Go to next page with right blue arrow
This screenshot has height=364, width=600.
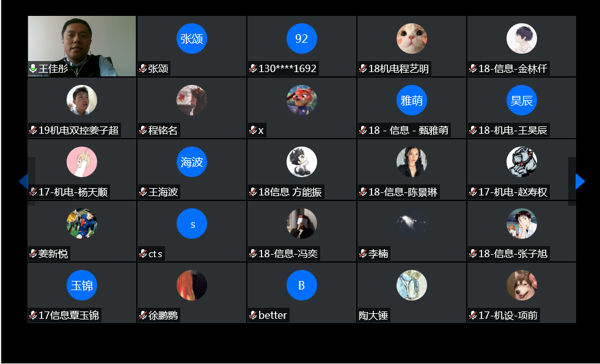coord(580,181)
